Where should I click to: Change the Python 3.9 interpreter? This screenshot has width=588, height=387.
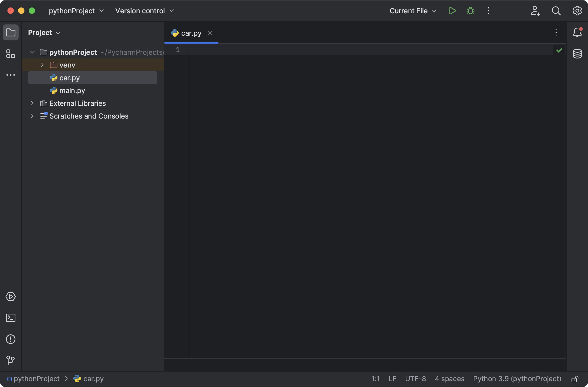tap(517, 378)
